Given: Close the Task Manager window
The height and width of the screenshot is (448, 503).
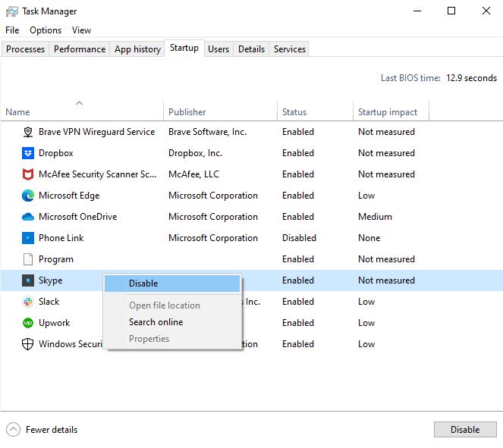Looking at the screenshot, I should click(x=486, y=11).
